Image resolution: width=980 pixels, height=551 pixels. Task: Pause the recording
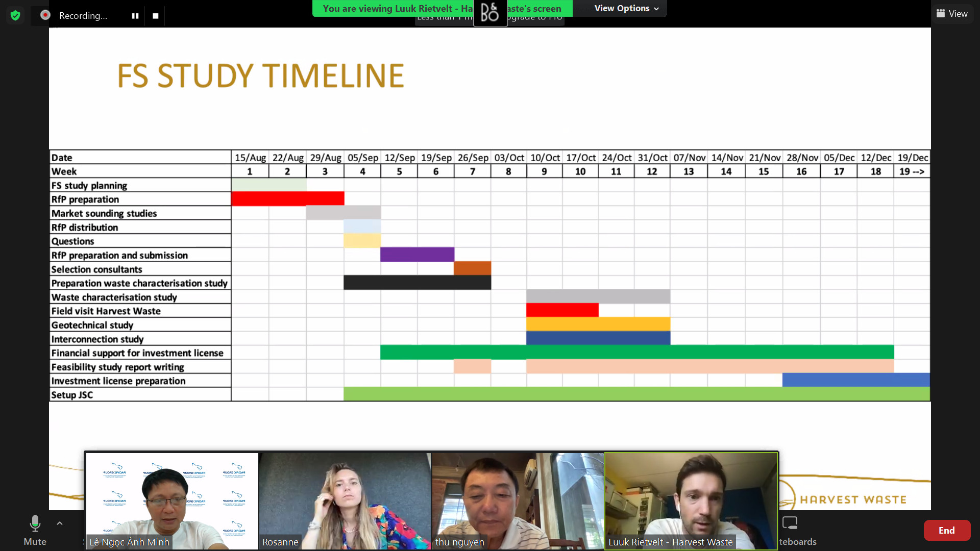[x=135, y=16]
